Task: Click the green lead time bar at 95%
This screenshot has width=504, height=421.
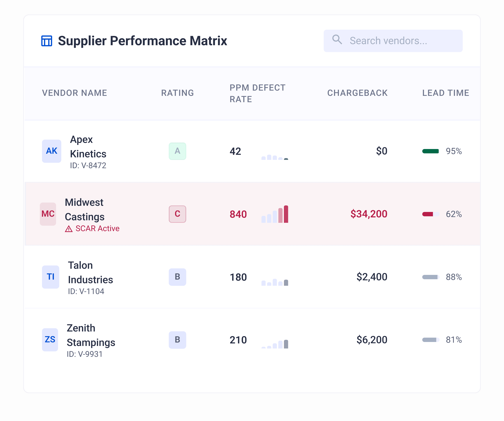Action: coord(430,151)
